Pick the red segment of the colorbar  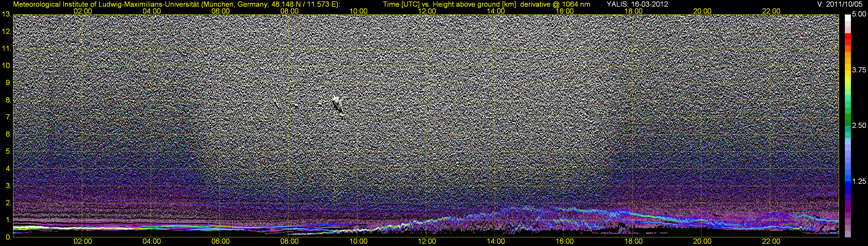(847, 36)
